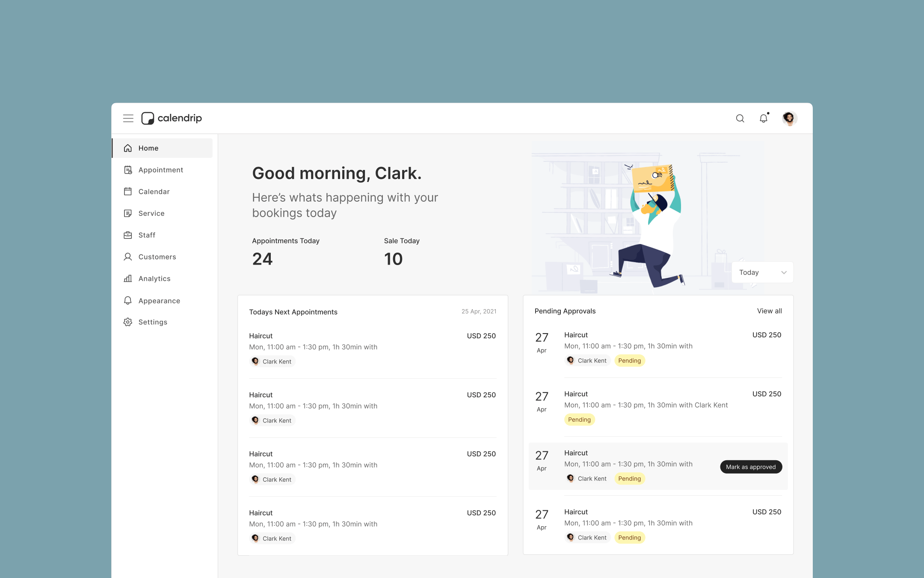This screenshot has height=578, width=924.
Task: Open Appearance in the sidebar
Action: (x=159, y=301)
